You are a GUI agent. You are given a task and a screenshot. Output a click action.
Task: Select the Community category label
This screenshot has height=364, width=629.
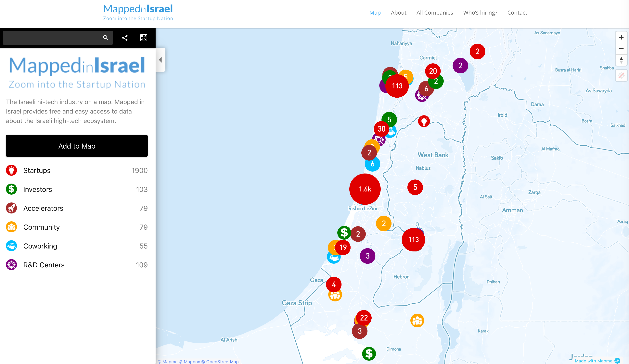[x=41, y=227]
